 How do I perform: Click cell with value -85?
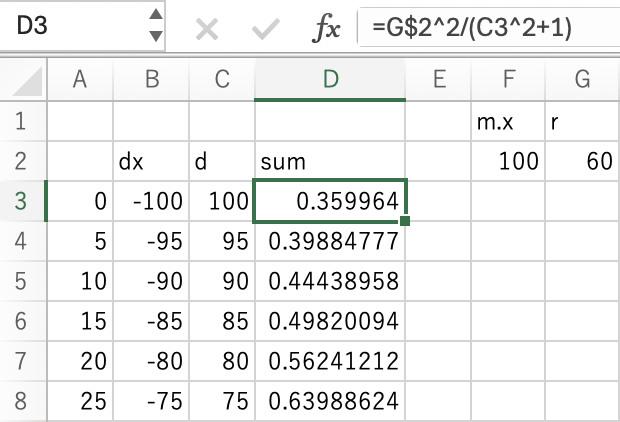(151, 321)
